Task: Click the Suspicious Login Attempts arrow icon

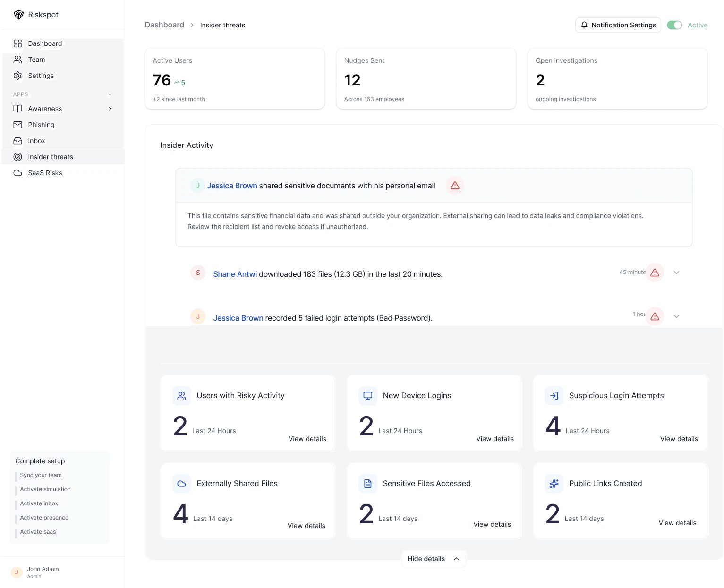Action: [554, 396]
